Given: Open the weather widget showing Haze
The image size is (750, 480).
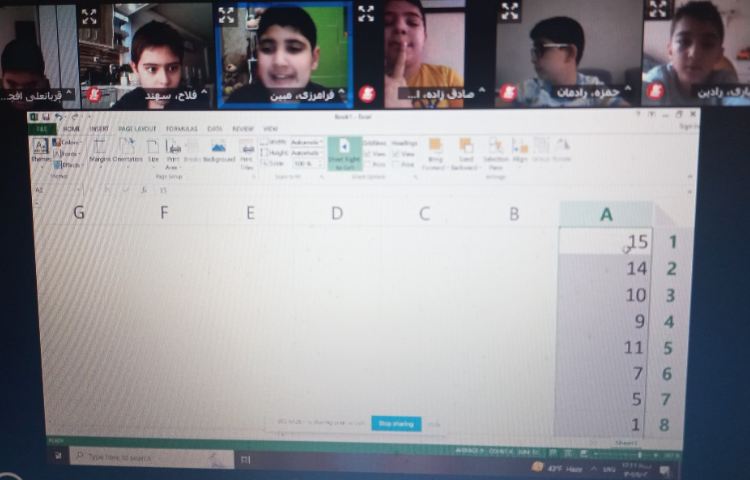Looking at the screenshot, I should [x=557, y=468].
